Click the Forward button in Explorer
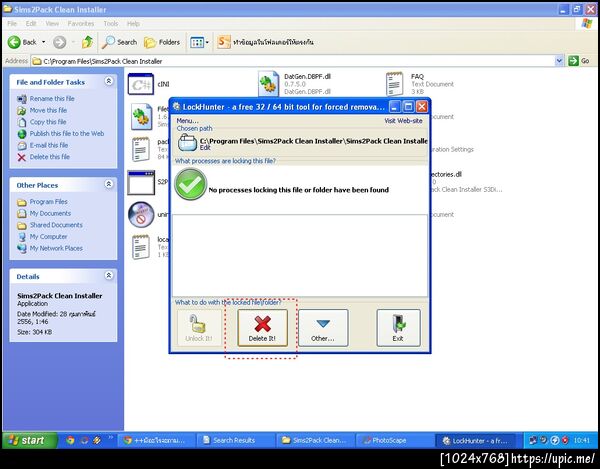The height and width of the screenshot is (469, 600). (x=59, y=42)
